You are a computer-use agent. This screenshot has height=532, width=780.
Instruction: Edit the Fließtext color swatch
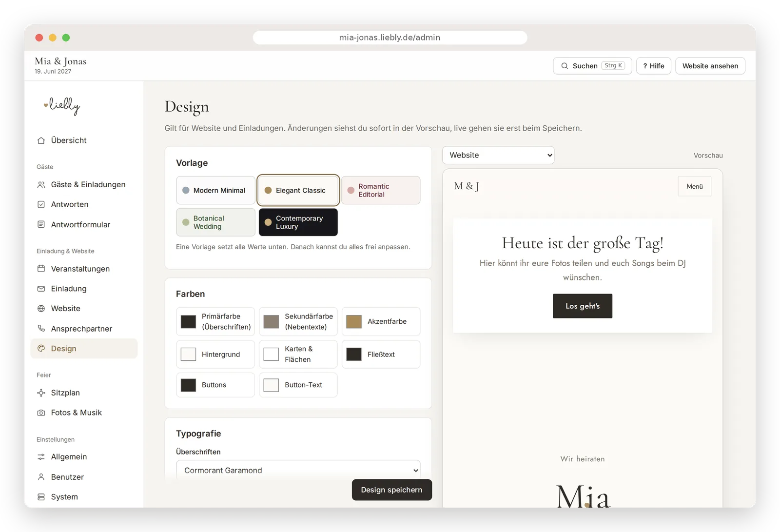354,354
